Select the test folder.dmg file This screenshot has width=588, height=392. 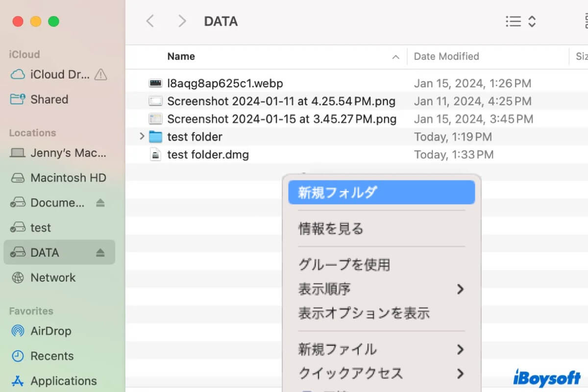(208, 154)
